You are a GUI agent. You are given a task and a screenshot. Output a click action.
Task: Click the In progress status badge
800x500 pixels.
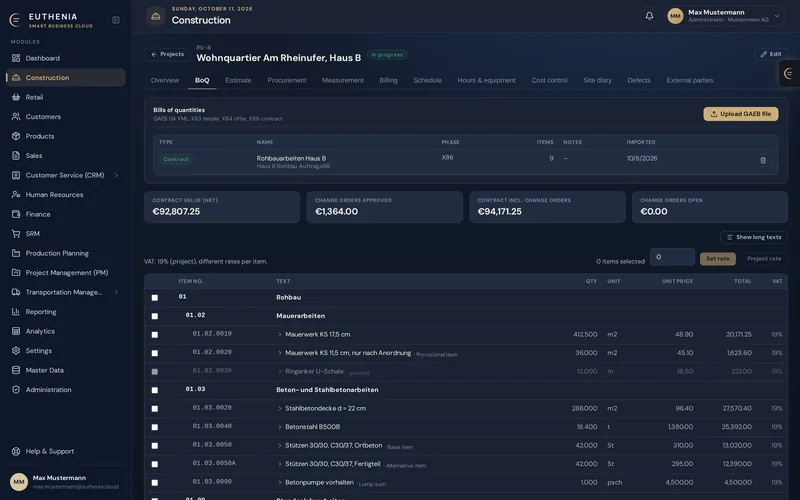click(387, 55)
